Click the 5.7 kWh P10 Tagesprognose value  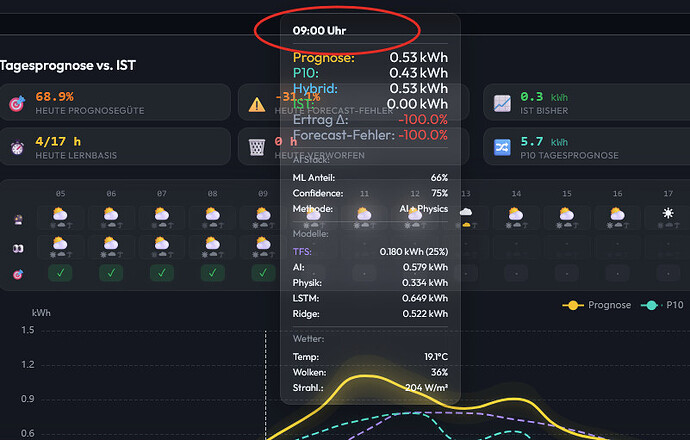click(544, 142)
